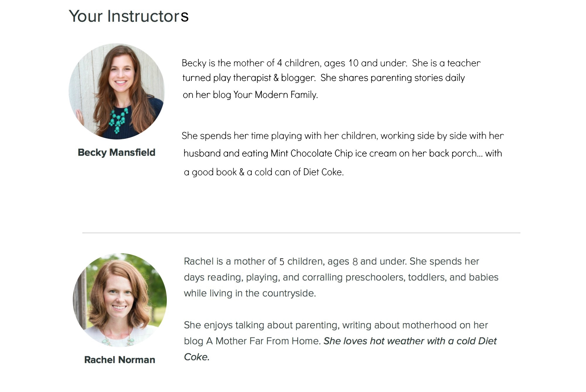Select the Rachel Norman name label
This screenshot has width=586, height=392.
click(x=120, y=360)
